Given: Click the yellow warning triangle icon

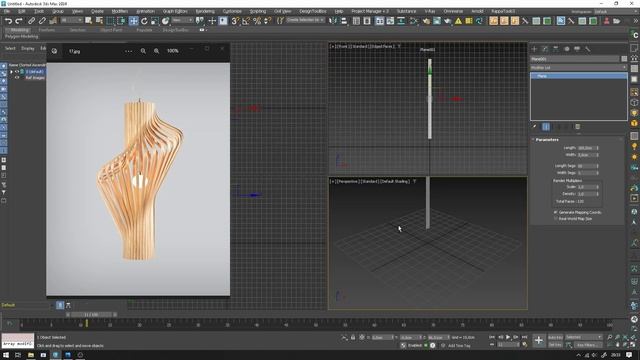Looking at the screenshot, I should click(458, 21).
